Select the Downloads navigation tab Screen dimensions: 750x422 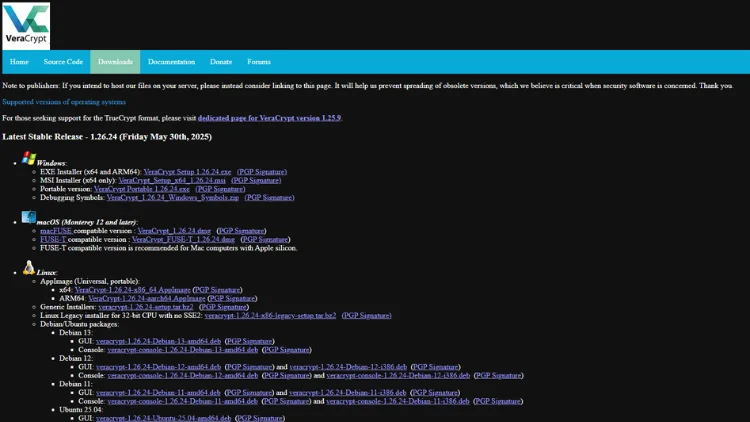(x=115, y=62)
